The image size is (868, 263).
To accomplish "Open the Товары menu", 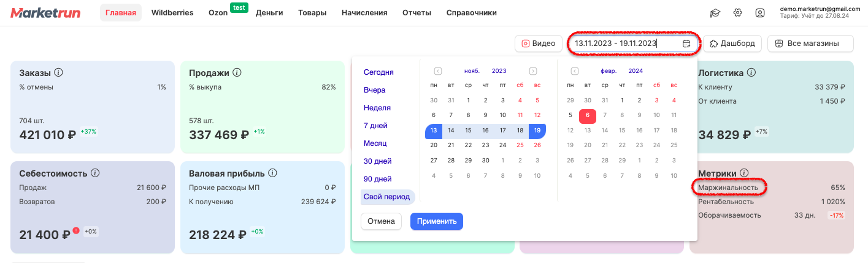I will tap(312, 13).
